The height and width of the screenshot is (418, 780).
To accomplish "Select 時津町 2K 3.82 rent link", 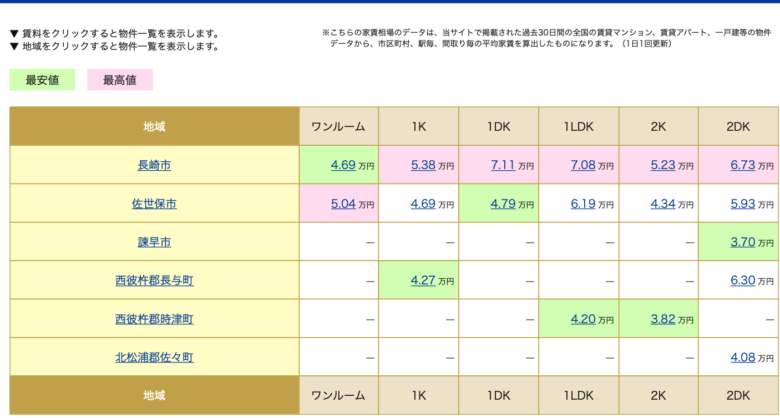I will (x=663, y=319).
